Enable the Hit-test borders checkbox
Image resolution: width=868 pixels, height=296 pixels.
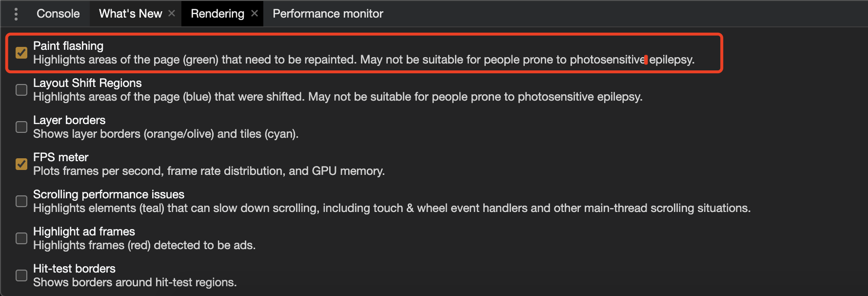click(21, 275)
